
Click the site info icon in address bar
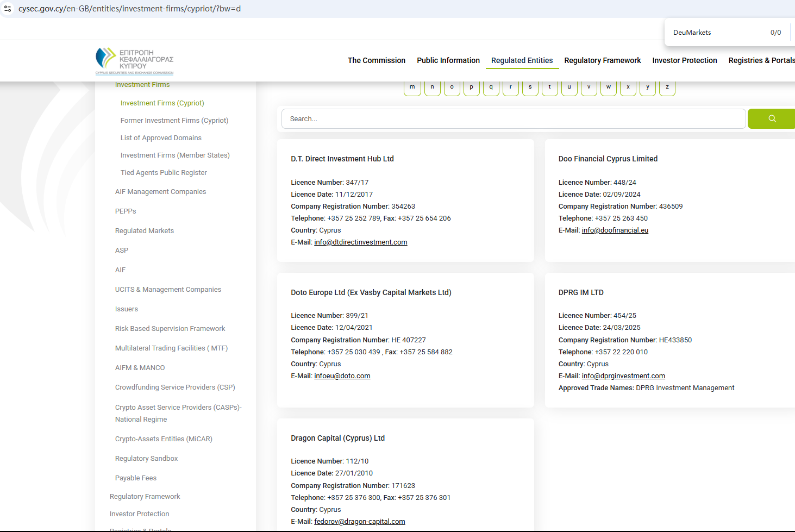click(8, 9)
